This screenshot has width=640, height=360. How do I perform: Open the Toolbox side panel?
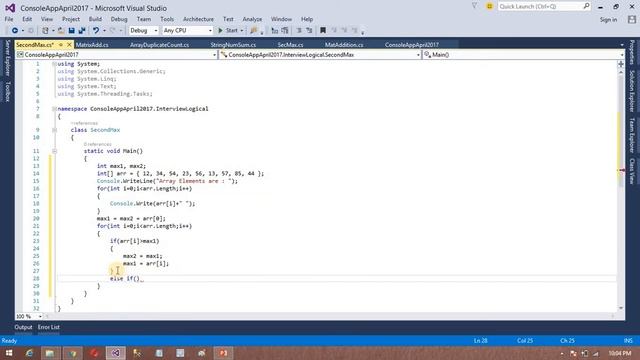point(7,91)
